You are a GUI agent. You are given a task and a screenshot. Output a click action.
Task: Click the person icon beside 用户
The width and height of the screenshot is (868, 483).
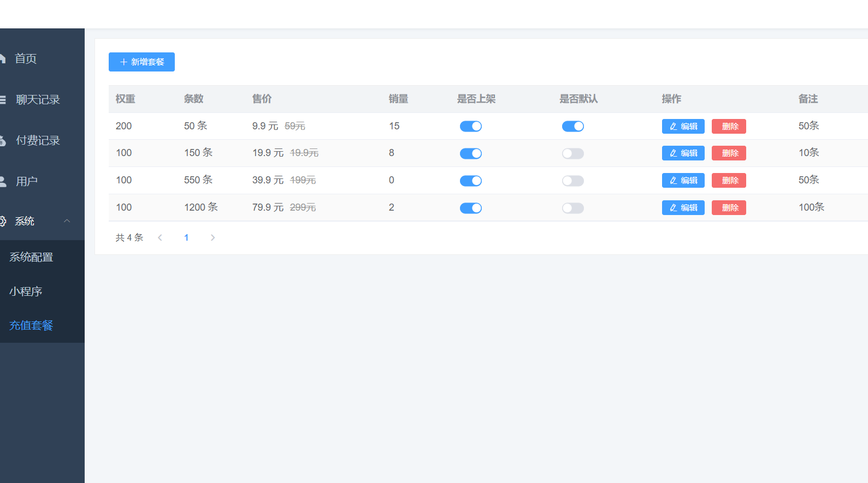[x=2, y=181]
